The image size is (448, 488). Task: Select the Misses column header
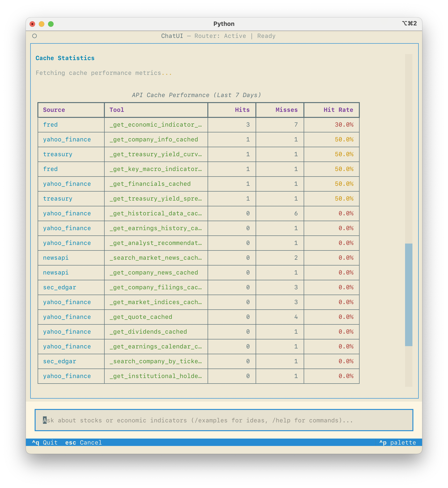click(x=287, y=110)
